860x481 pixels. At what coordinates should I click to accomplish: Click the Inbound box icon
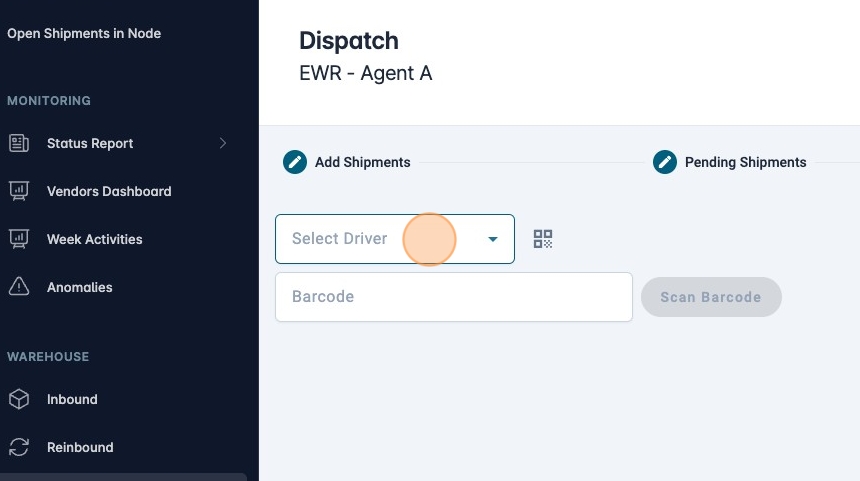[19, 399]
